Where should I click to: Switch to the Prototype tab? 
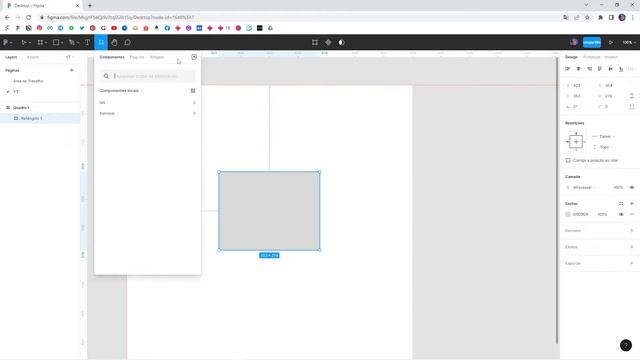pos(591,57)
